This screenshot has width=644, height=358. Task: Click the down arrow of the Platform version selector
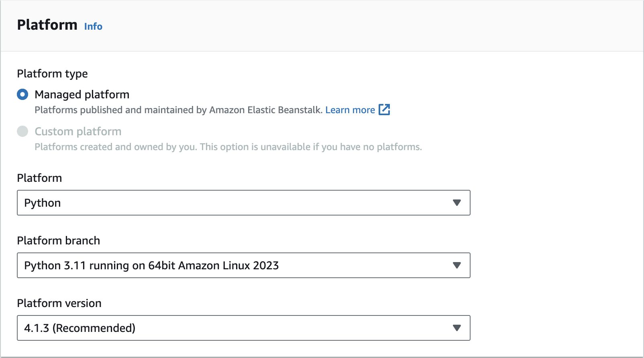457,328
